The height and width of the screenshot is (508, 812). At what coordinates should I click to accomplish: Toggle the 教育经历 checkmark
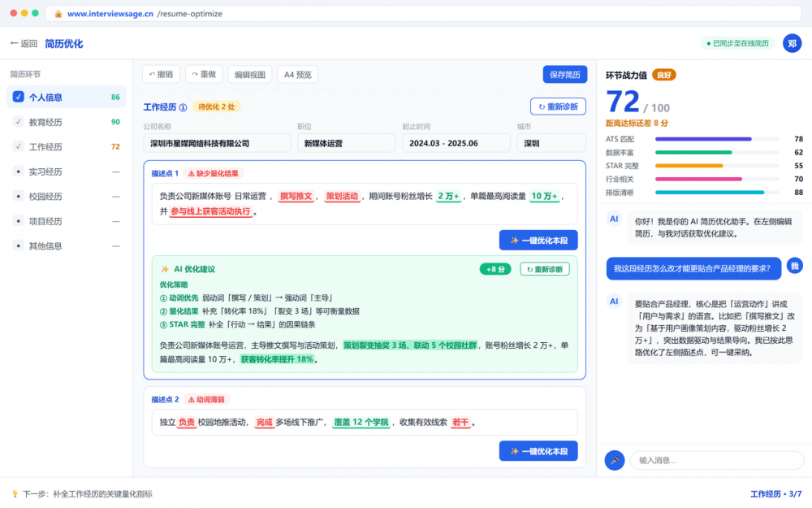(18, 122)
